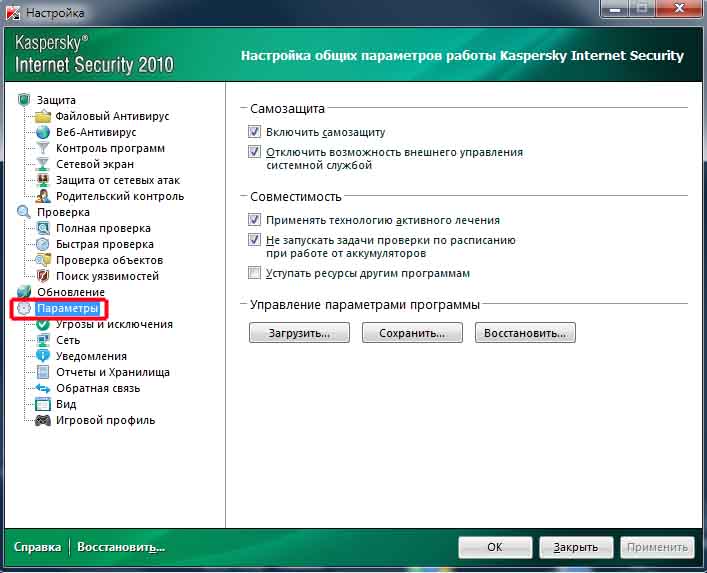Open Уведомления settings
Image resolution: width=707 pixels, height=573 pixels.
tap(91, 356)
